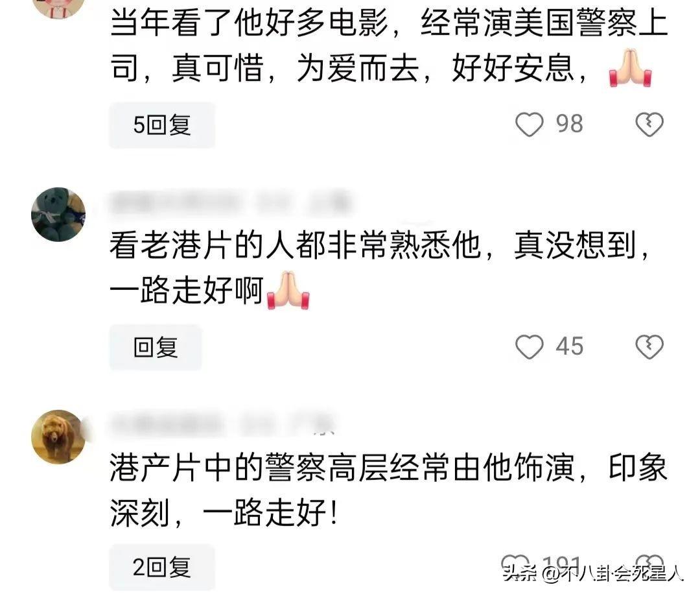Open the teddy bear avatar profile

pyautogui.click(x=58, y=215)
